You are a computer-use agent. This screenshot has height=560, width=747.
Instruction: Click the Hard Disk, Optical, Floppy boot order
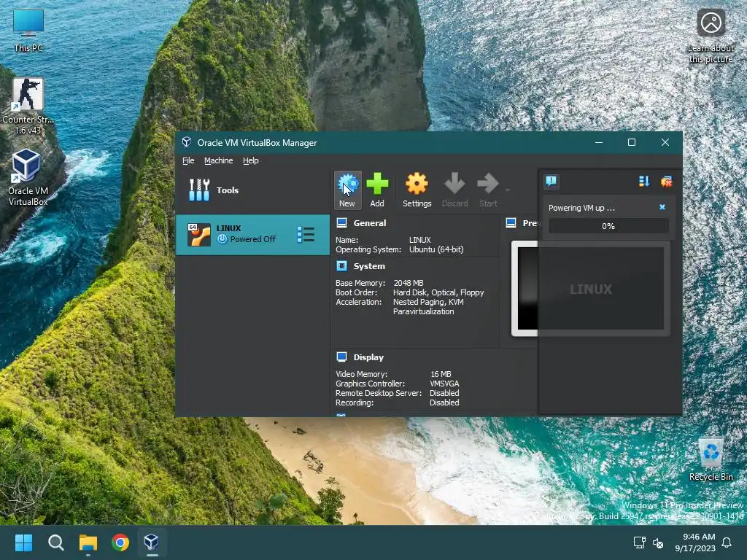(438, 292)
